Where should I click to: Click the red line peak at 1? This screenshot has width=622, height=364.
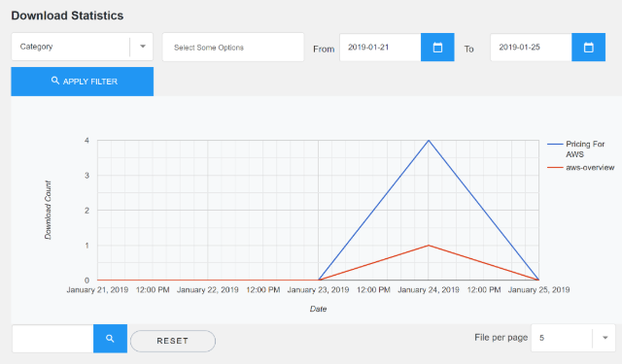click(429, 246)
